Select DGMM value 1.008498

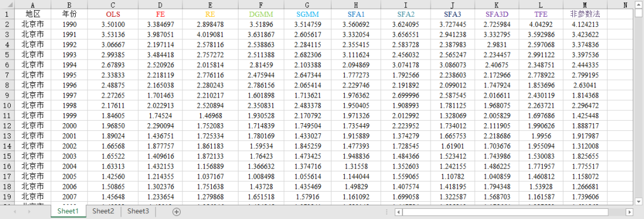[261, 176]
